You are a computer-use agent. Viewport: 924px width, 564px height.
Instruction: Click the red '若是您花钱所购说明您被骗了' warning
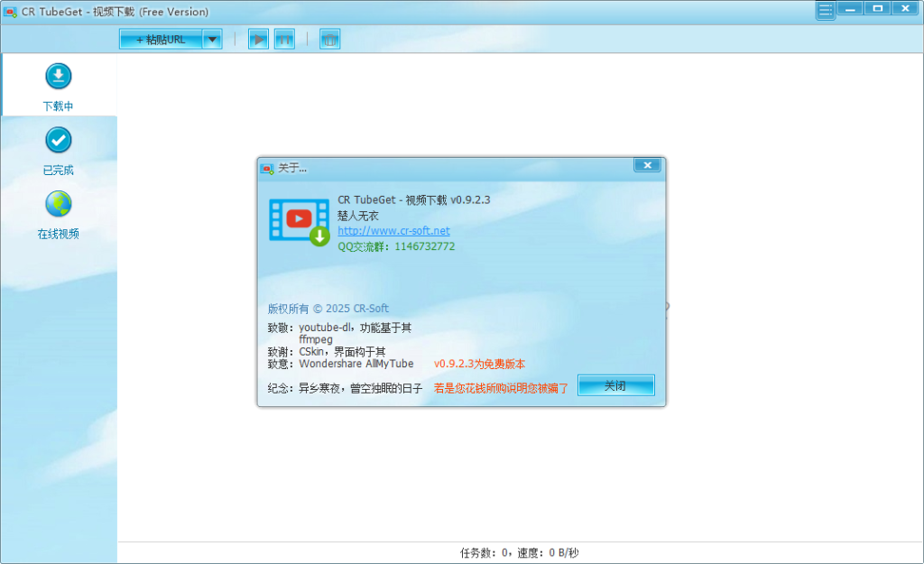tap(501, 388)
